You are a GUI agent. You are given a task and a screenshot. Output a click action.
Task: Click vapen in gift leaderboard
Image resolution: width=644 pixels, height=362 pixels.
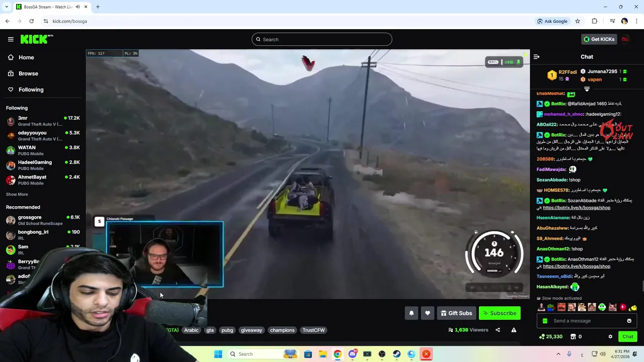[594, 79]
